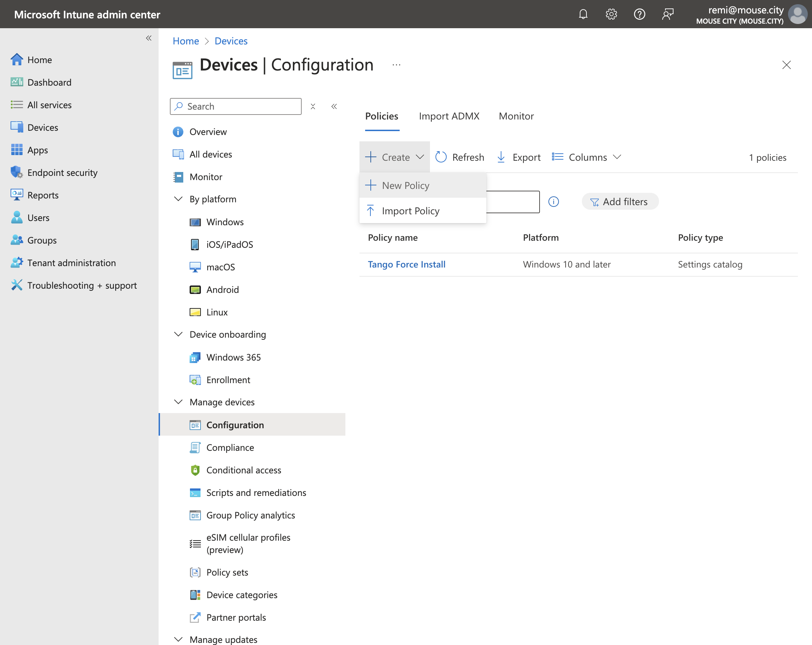This screenshot has height=645, width=812.
Task: Click the help question mark icon
Action: [x=640, y=14]
